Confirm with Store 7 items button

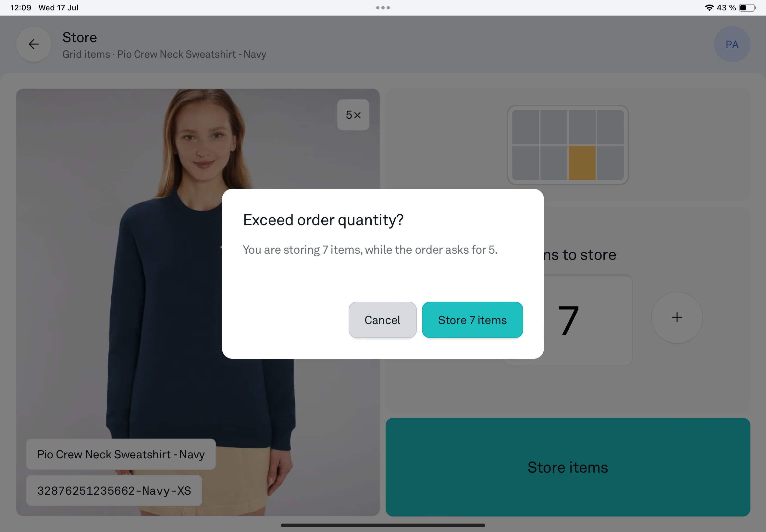click(x=472, y=320)
